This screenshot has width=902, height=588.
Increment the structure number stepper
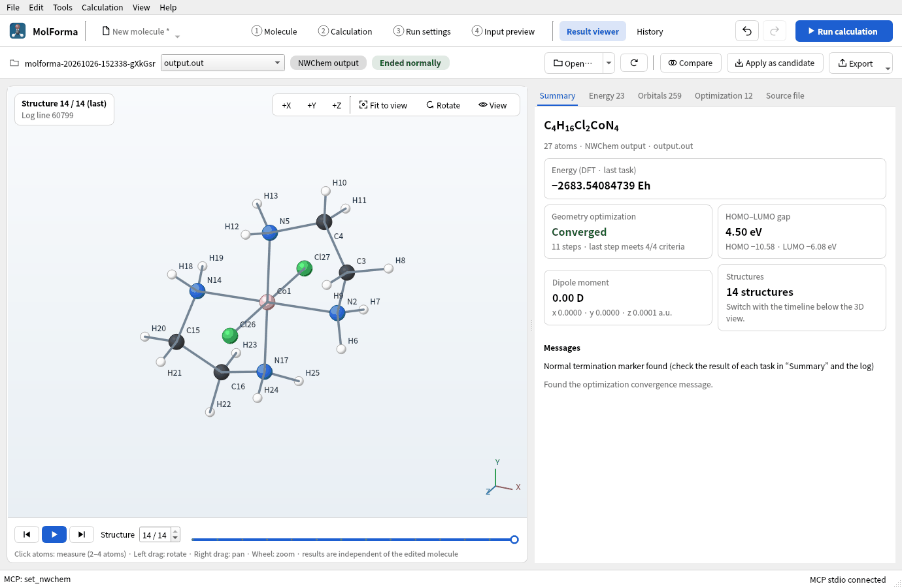175,531
